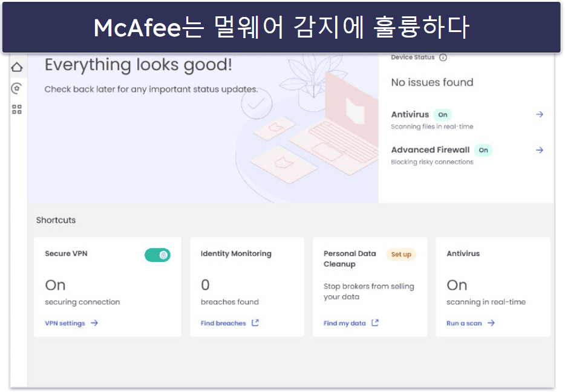
Task: Click 'No issues found' status text
Action: tap(432, 82)
